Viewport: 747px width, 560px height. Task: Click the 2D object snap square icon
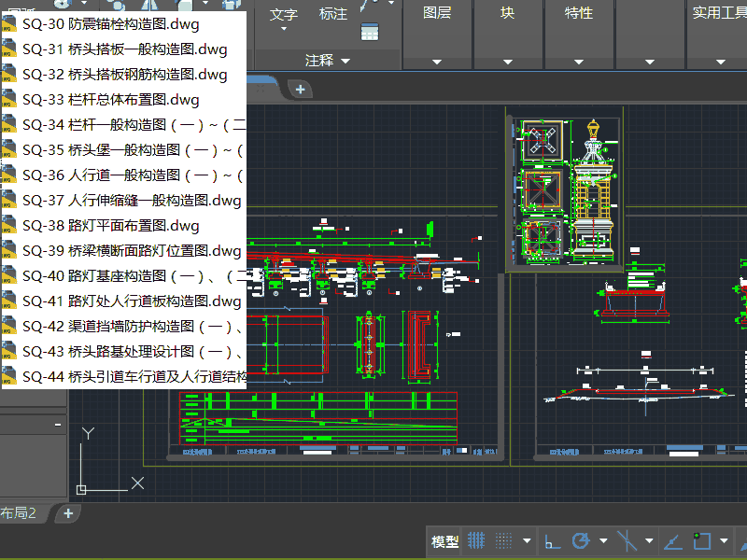702,540
